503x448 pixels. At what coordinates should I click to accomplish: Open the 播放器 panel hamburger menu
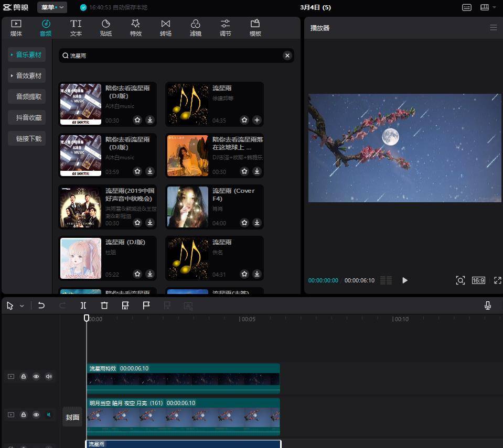(x=494, y=28)
